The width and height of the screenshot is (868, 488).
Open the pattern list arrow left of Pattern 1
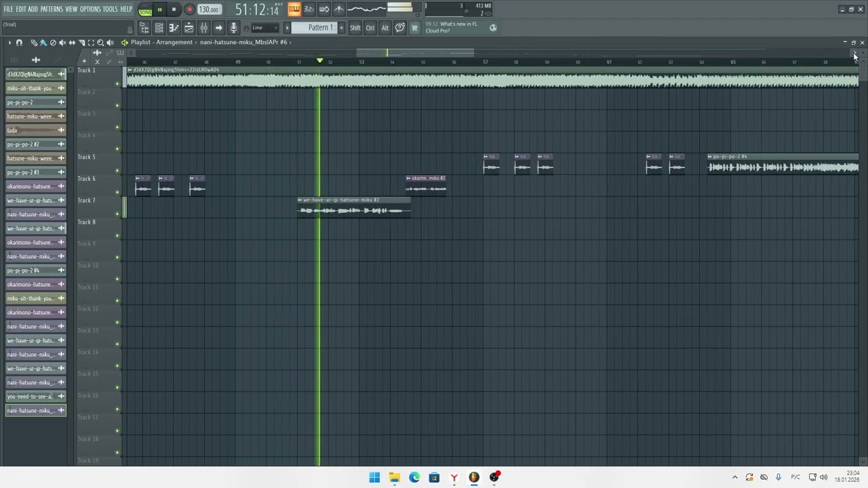click(287, 28)
